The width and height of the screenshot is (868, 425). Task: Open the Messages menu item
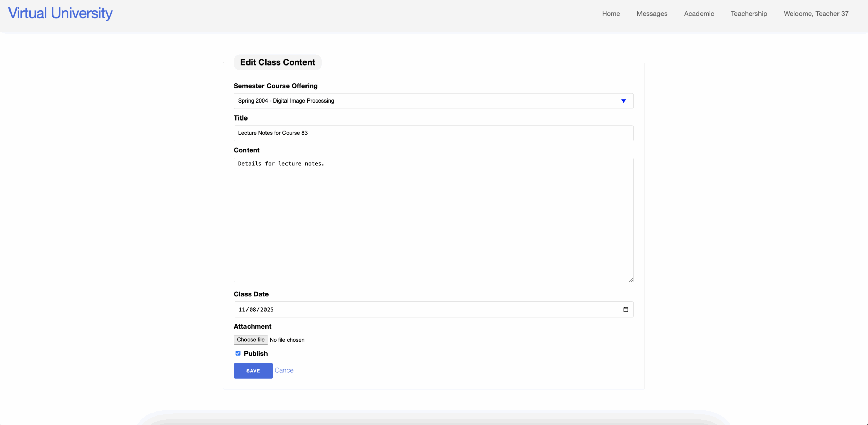pos(652,14)
